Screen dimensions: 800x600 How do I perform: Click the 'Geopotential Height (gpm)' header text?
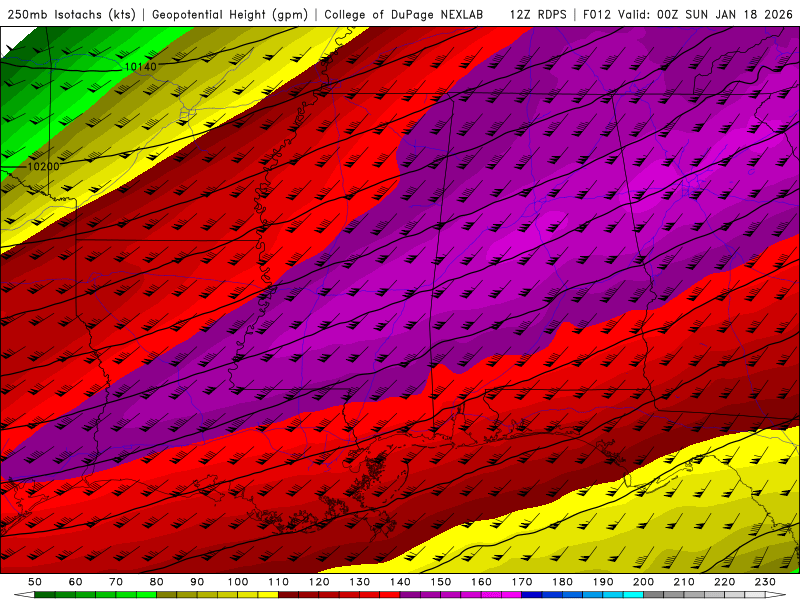[x=230, y=15]
